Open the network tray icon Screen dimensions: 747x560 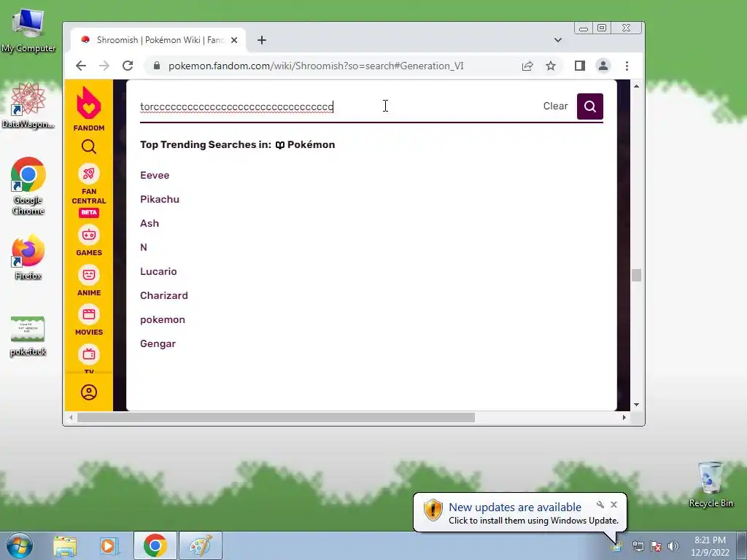click(x=638, y=546)
